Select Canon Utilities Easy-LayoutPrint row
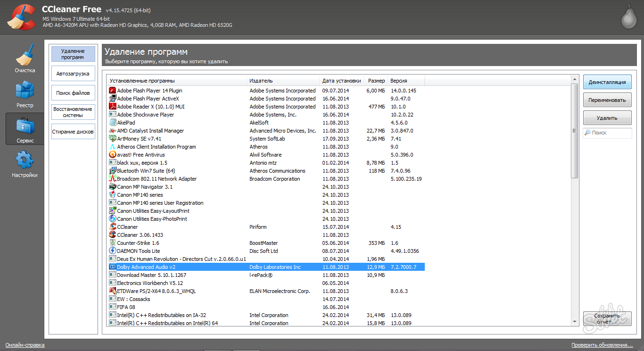The width and height of the screenshot is (644, 351). tap(266, 211)
